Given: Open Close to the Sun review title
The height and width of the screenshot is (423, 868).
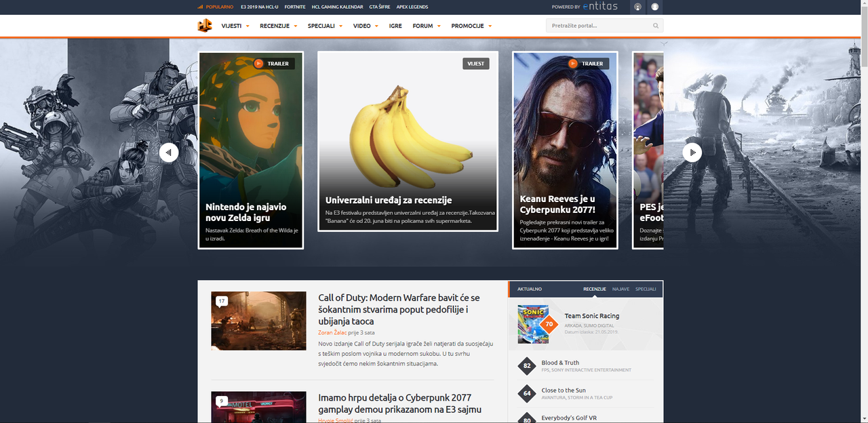Looking at the screenshot, I should pos(564,390).
